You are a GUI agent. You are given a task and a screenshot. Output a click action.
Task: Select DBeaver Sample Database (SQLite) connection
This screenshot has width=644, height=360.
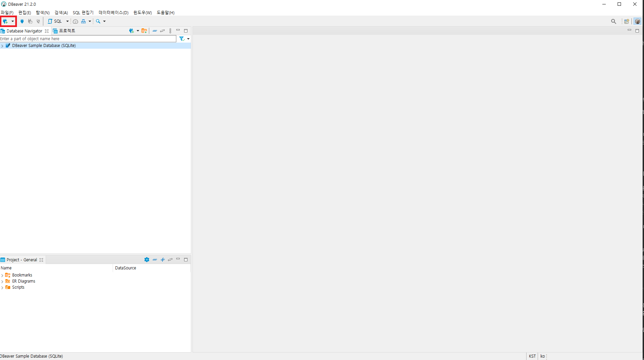[44, 46]
